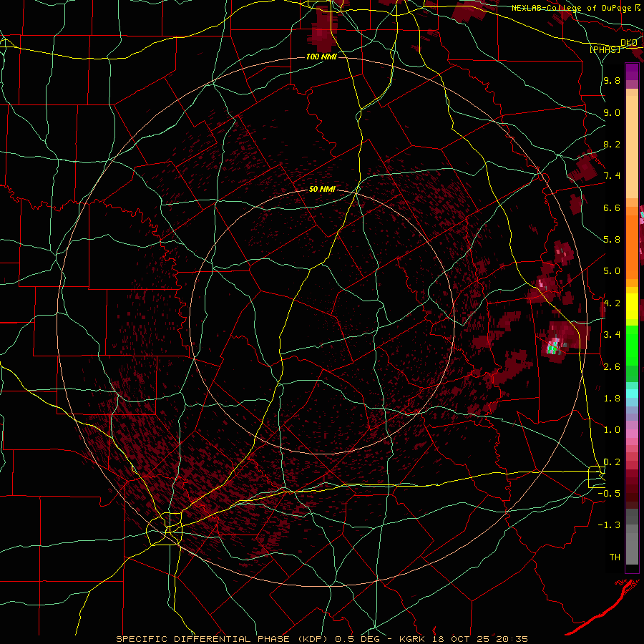
Task: Click the 1.8 value on the color scale
Action: 612,399
